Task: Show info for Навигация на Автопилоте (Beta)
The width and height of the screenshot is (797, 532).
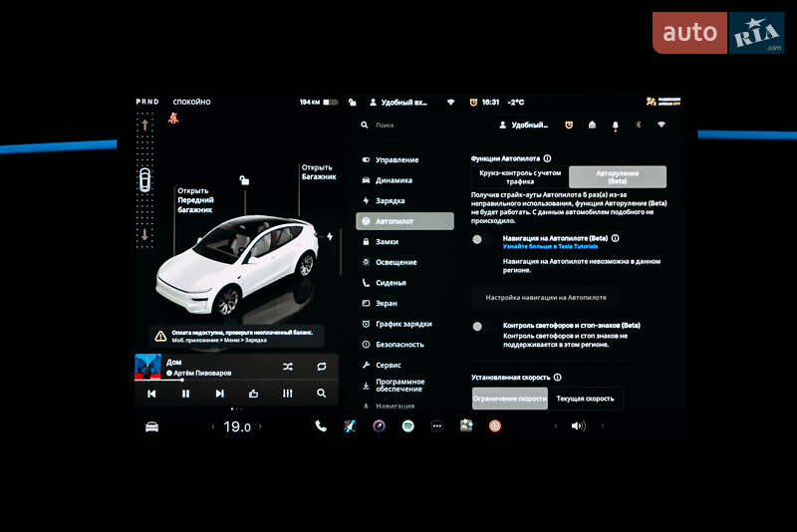Action: [615, 238]
